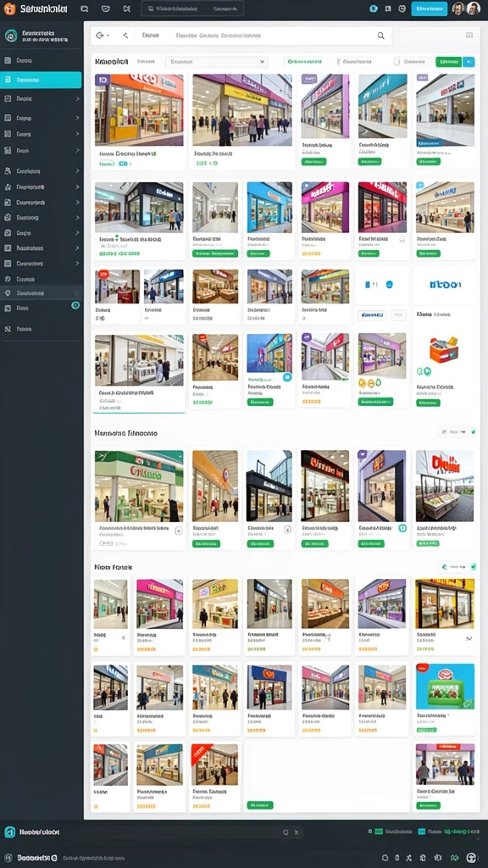Click the expand icon beside the search bar
Screen dimensions: 488x868
pyautogui.click(x=469, y=36)
